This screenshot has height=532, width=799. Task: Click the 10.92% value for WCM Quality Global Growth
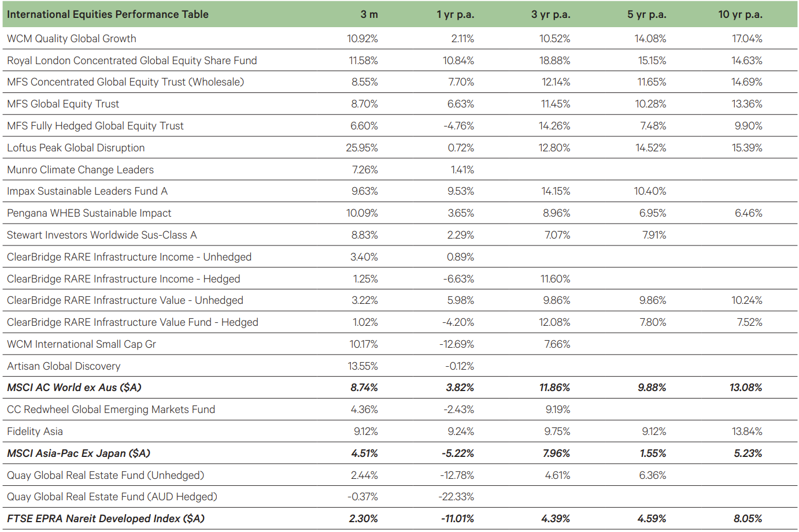point(362,39)
